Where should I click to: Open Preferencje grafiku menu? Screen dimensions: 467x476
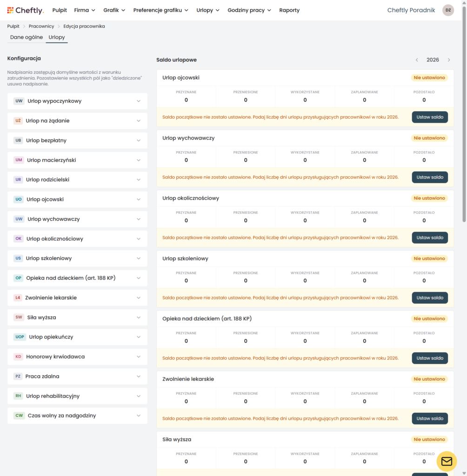click(x=161, y=10)
